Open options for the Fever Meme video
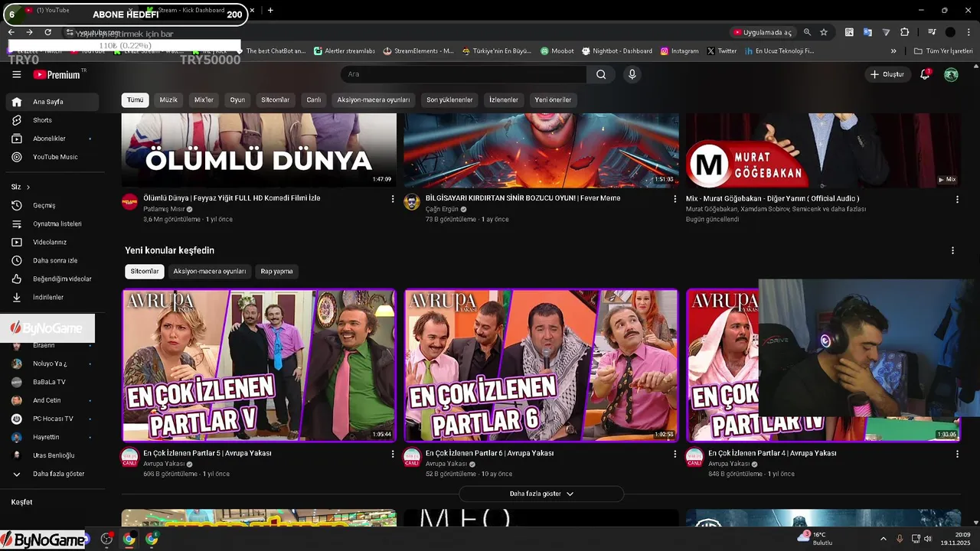The height and width of the screenshot is (551, 980). [675, 199]
